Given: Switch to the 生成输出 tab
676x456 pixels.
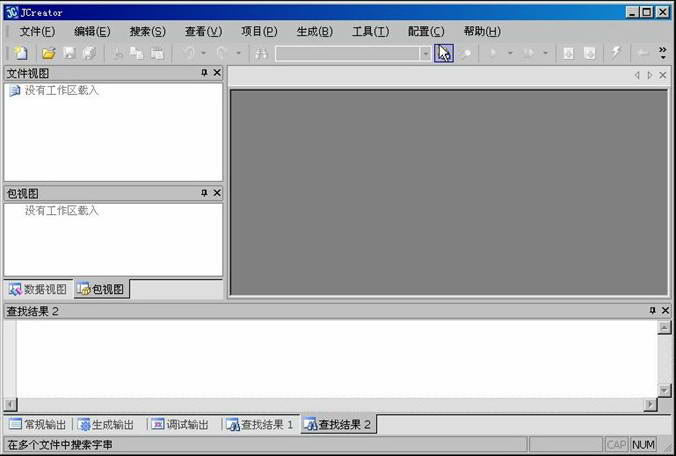Looking at the screenshot, I should tap(106, 425).
